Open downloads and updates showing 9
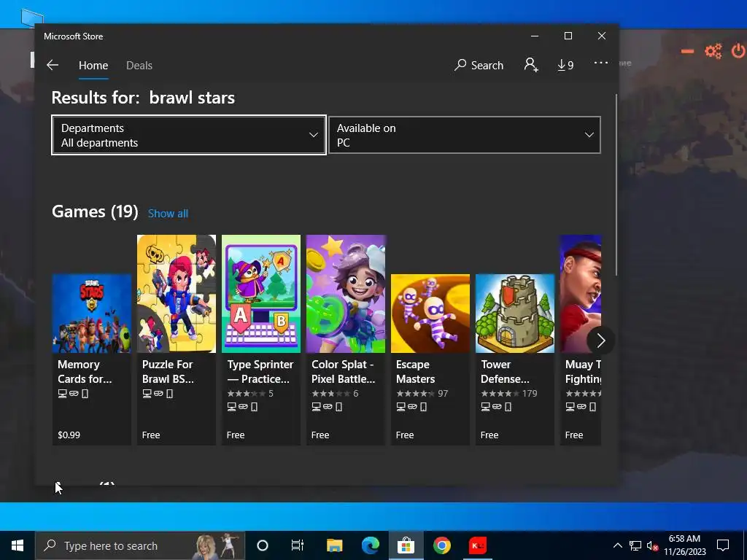 click(565, 65)
